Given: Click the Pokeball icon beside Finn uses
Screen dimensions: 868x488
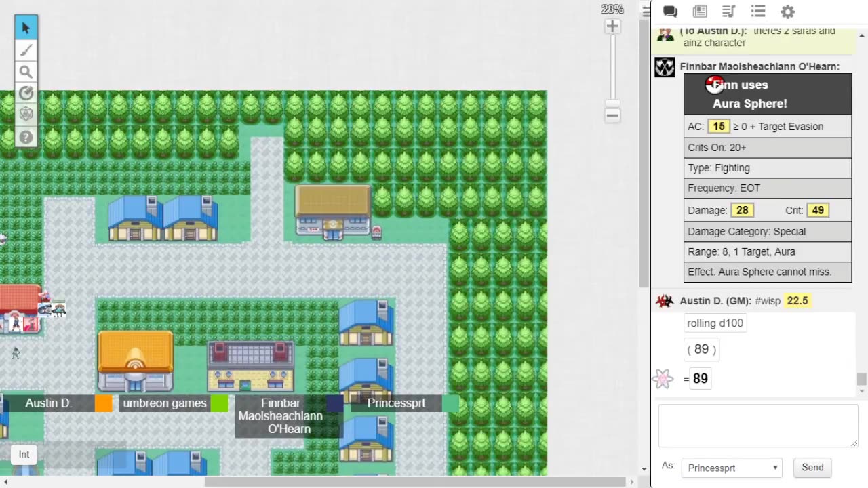Looking at the screenshot, I should (714, 85).
